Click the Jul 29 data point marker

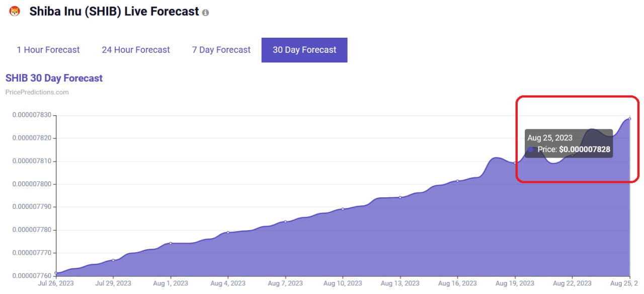click(x=113, y=260)
